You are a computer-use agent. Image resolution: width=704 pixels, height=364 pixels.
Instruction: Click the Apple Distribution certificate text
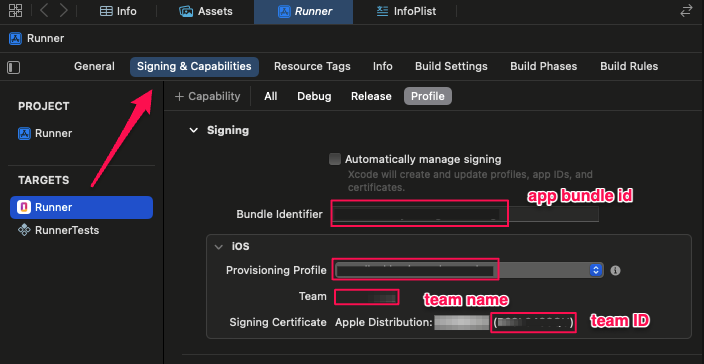coord(383,322)
